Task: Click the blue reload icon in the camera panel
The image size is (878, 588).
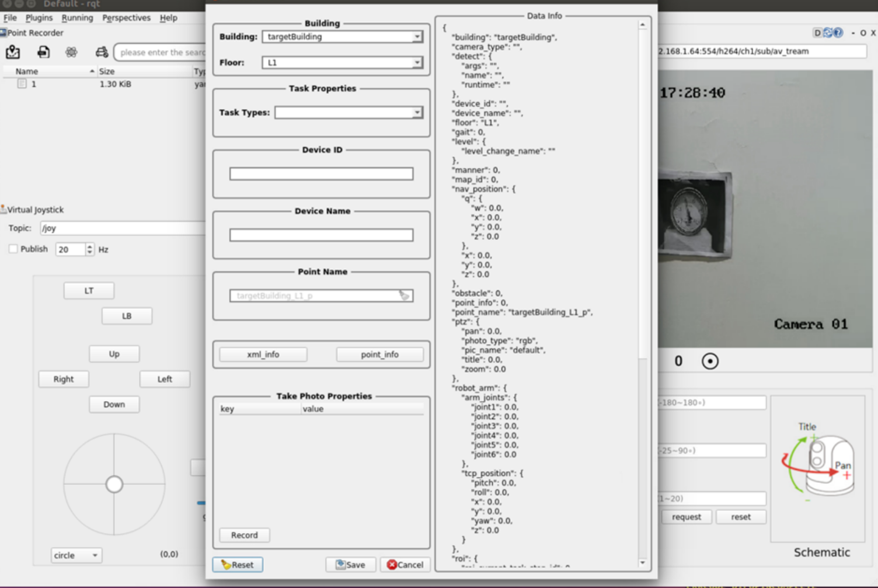Action: [x=828, y=33]
